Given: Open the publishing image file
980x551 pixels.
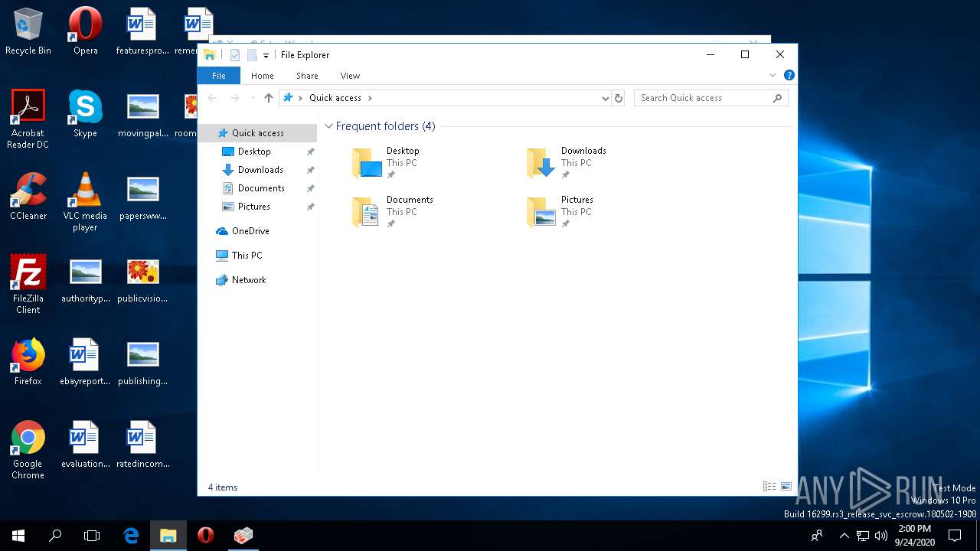Looking at the screenshot, I should 142,363.
